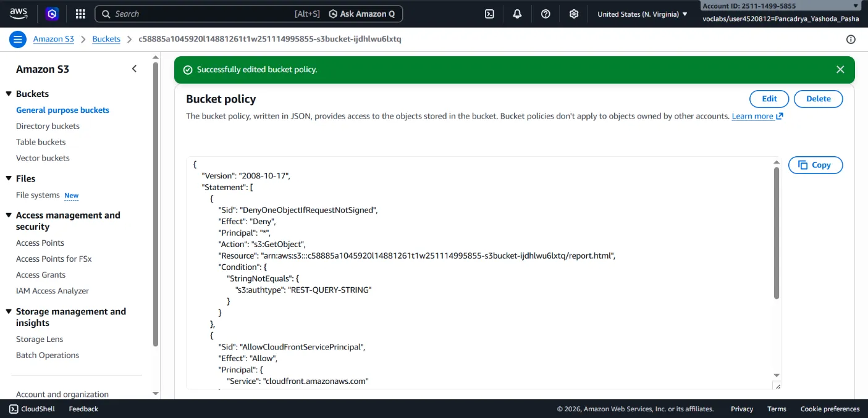Viewport: 868px width, 418px height.
Task: Open Access Points
Action: point(40,243)
